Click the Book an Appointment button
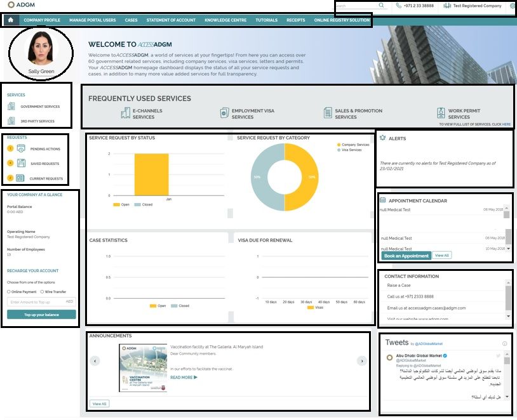Screen dimensions: 517x420 pos(406,256)
